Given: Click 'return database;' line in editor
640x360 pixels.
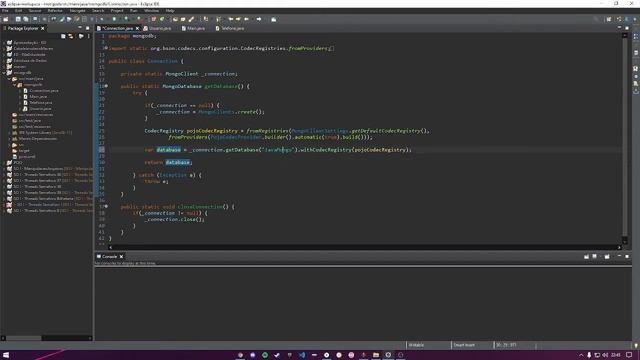Looking at the screenshot, I should click(168, 162).
